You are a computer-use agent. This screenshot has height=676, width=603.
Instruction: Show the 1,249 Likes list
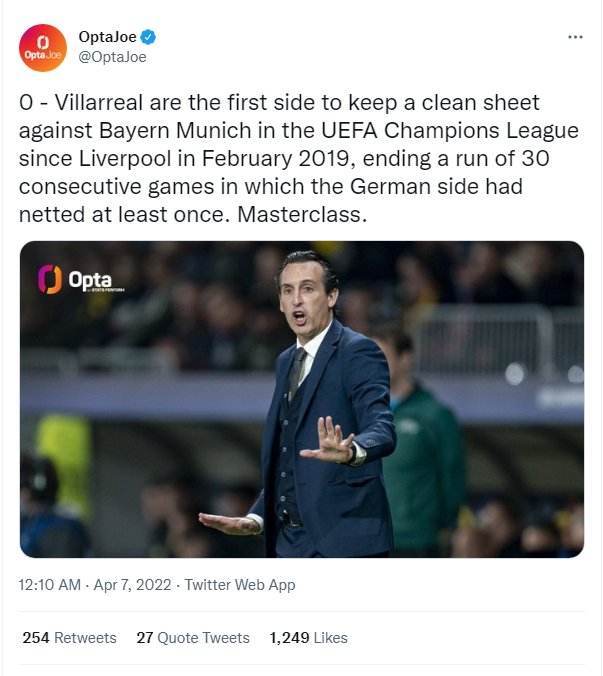pos(308,637)
